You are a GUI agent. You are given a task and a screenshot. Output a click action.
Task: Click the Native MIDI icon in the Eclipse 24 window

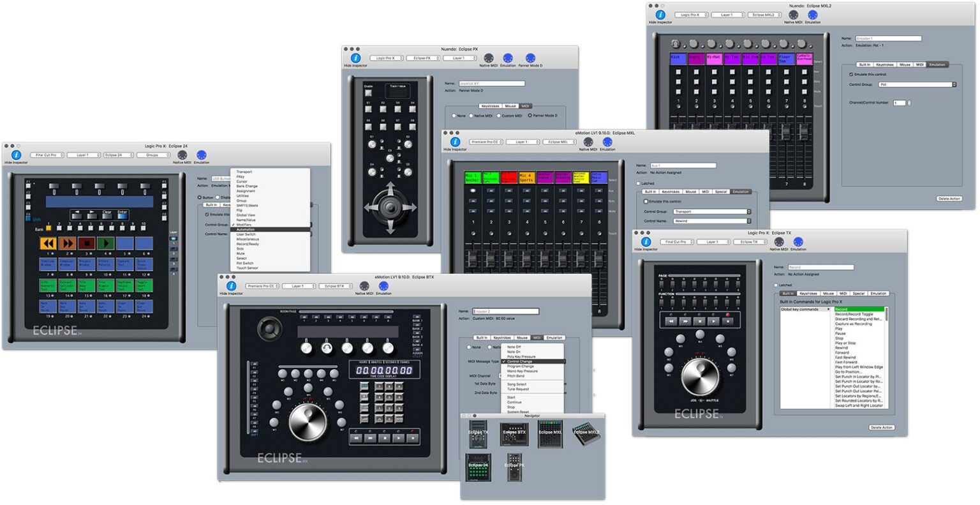click(x=184, y=153)
